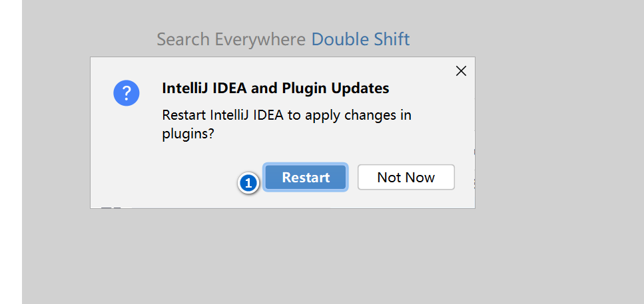644x304 pixels.
Task: Click the numbered step badge 1
Action: click(x=248, y=183)
